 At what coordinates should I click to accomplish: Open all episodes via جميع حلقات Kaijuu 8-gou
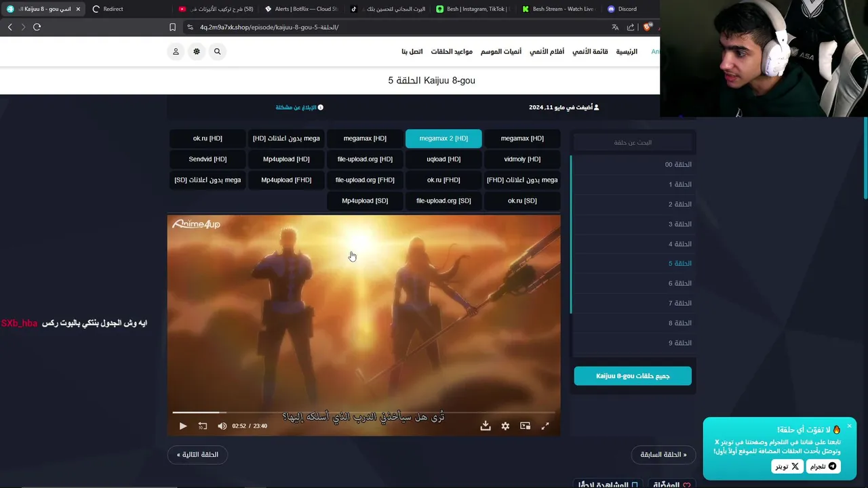633,376
